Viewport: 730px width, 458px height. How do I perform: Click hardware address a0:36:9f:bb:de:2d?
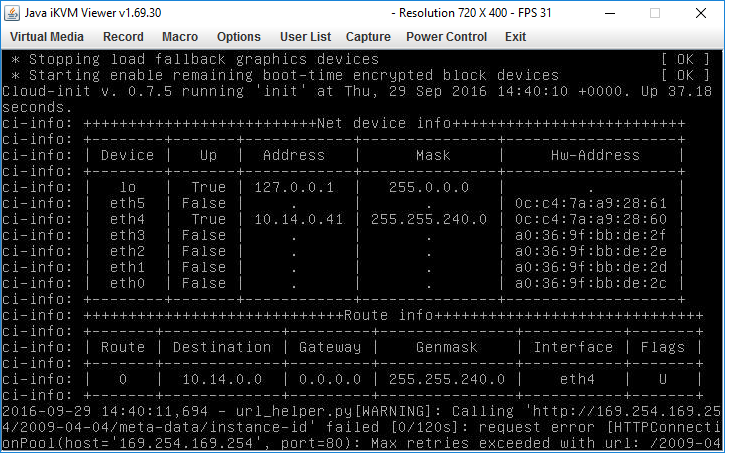590,267
